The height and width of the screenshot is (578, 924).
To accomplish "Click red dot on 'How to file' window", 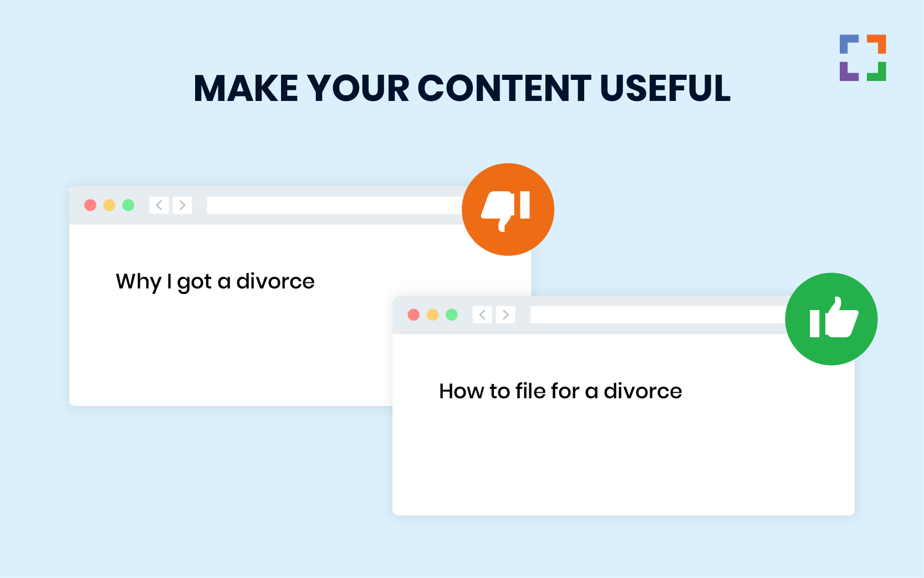I will [413, 315].
